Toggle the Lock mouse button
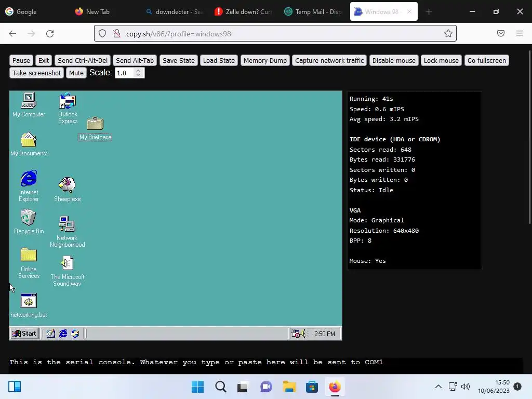 pos(441,60)
